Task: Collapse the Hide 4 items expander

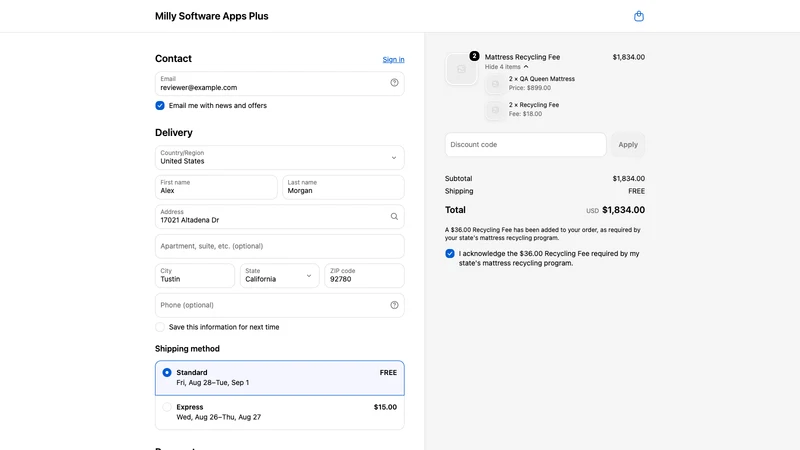Action: pyautogui.click(x=506, y=67)
